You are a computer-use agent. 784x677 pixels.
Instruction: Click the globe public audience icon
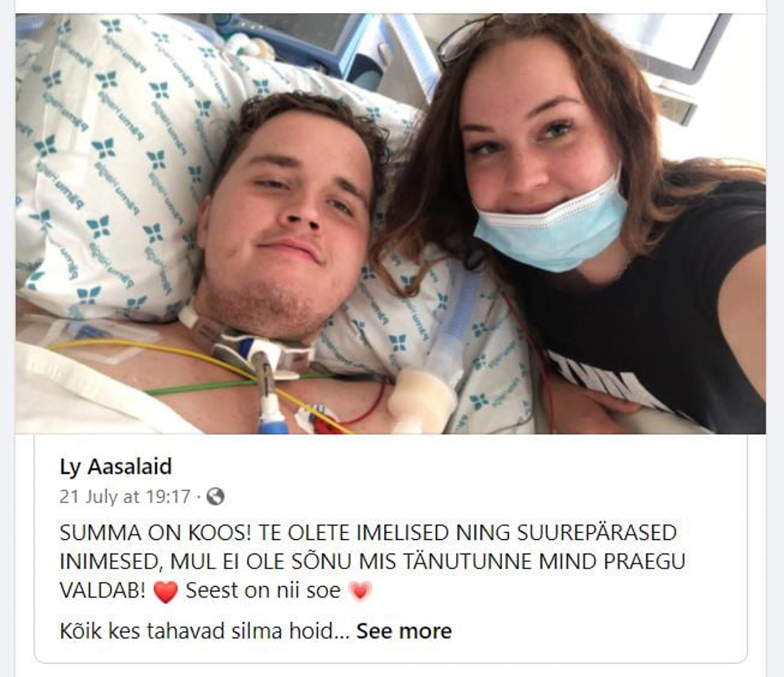[x=215, y=496]
